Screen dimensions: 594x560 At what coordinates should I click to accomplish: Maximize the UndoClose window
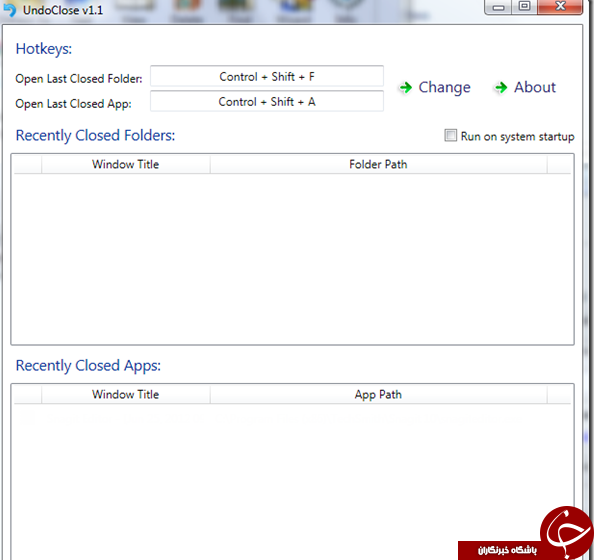(524, 7)
